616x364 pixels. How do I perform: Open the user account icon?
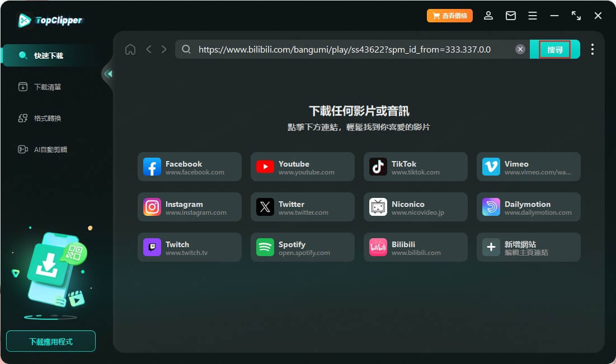coord(488,16)
